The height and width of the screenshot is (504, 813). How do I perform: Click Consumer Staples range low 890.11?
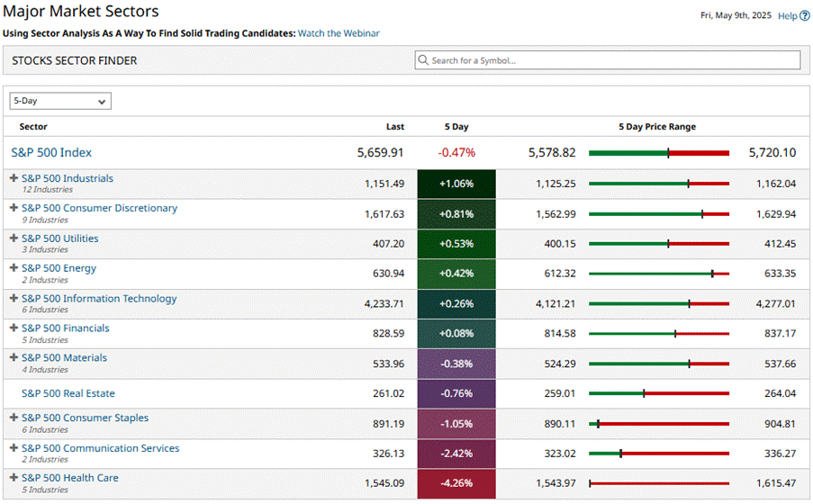(x=560, y=424)
